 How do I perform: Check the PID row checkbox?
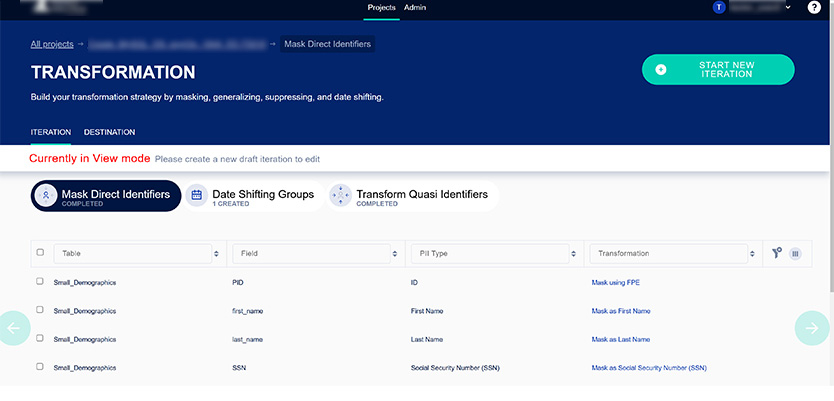click(40, 282)
